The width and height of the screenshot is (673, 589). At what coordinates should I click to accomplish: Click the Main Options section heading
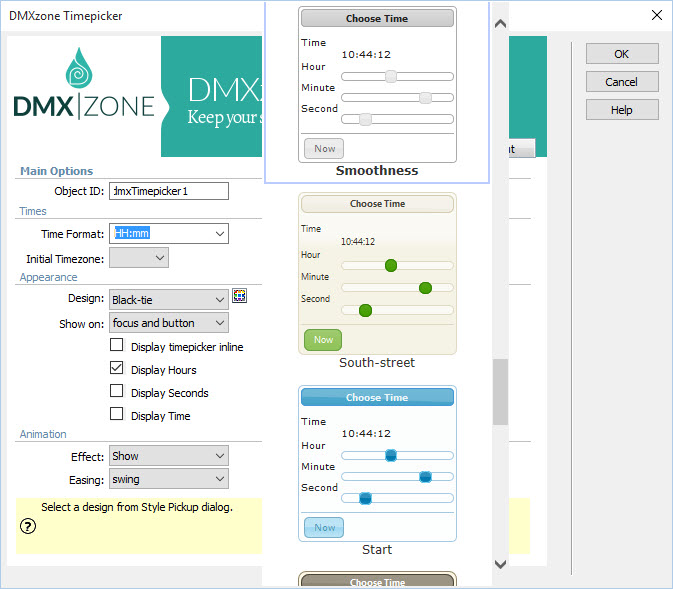tap(57, 171)
